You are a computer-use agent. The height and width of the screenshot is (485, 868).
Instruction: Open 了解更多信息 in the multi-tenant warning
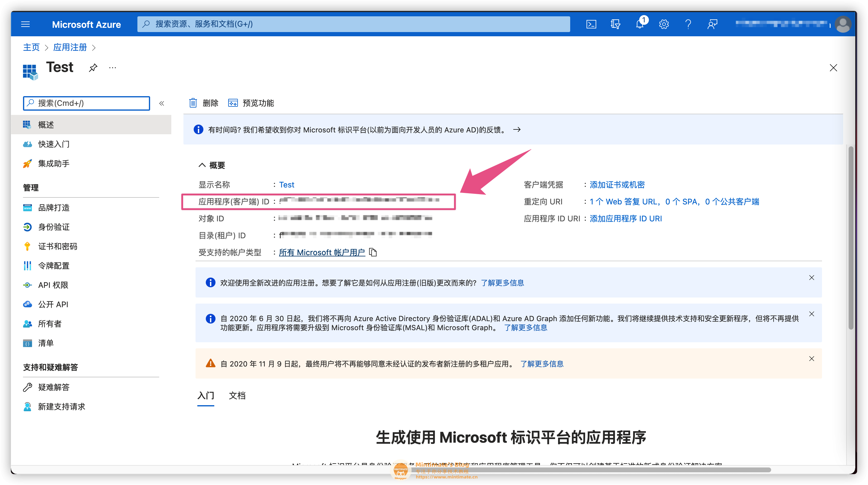tap(542, 364)
